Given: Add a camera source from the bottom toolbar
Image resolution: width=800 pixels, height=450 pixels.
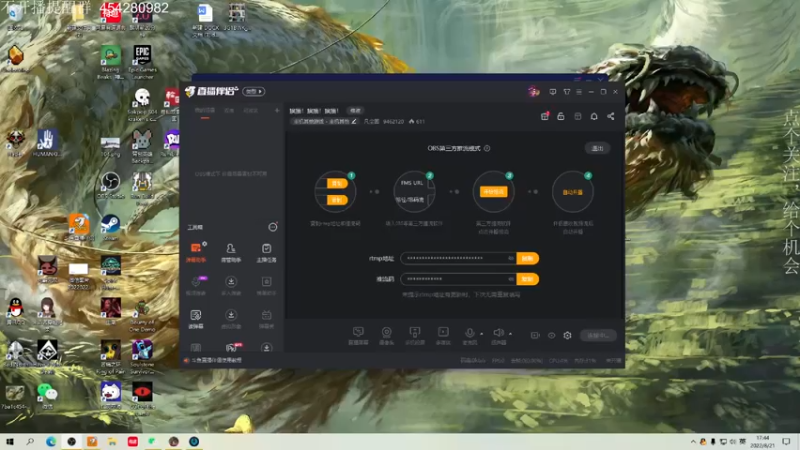Looking at the screenshot, I should coord(387,335).
